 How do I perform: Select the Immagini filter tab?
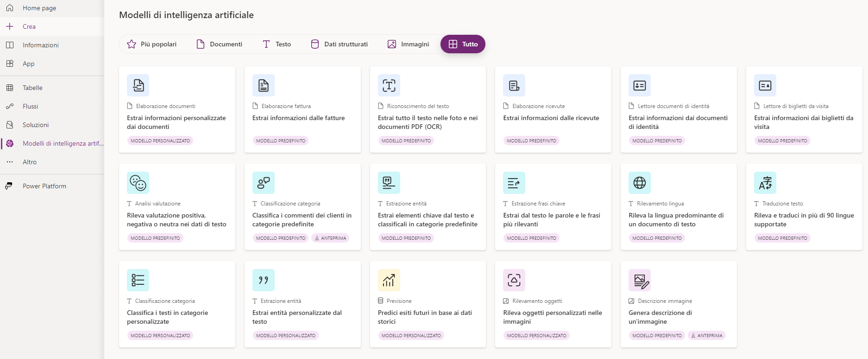[409, 44]
